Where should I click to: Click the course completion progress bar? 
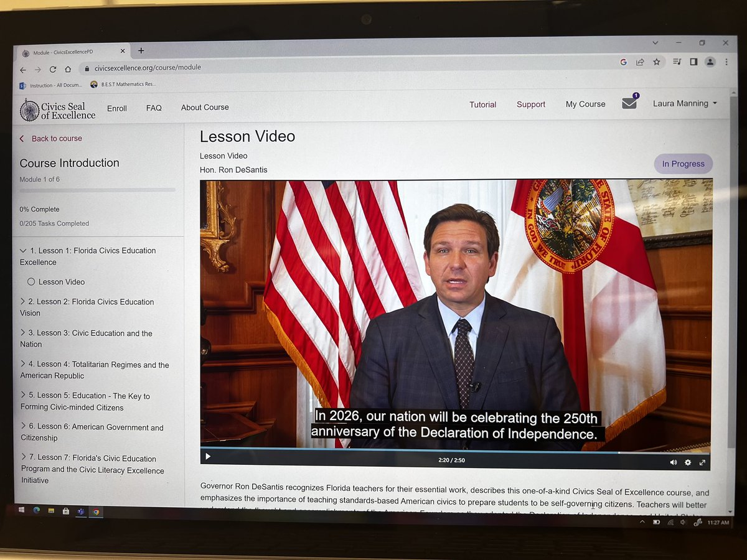(x=98, y=190)
